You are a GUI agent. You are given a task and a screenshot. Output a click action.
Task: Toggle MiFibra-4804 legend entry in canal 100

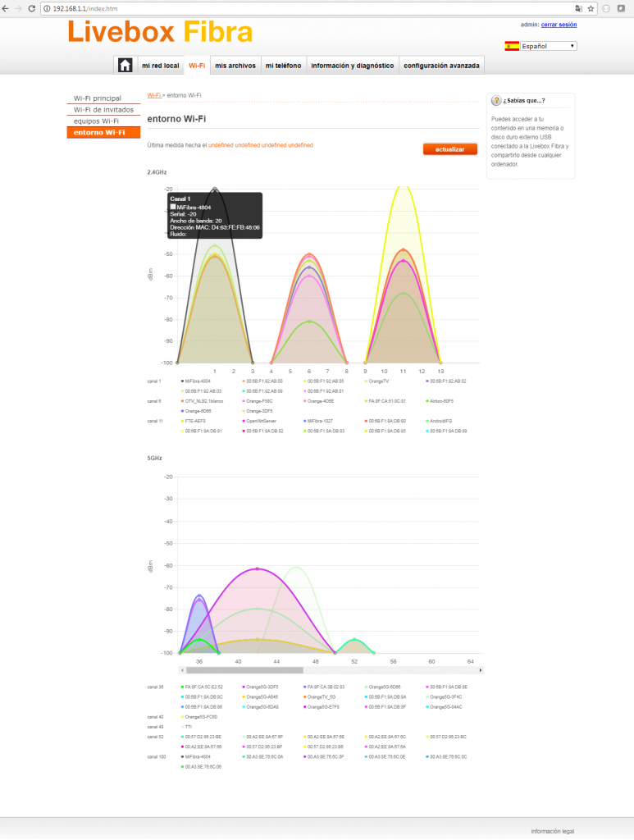[196, 757]
